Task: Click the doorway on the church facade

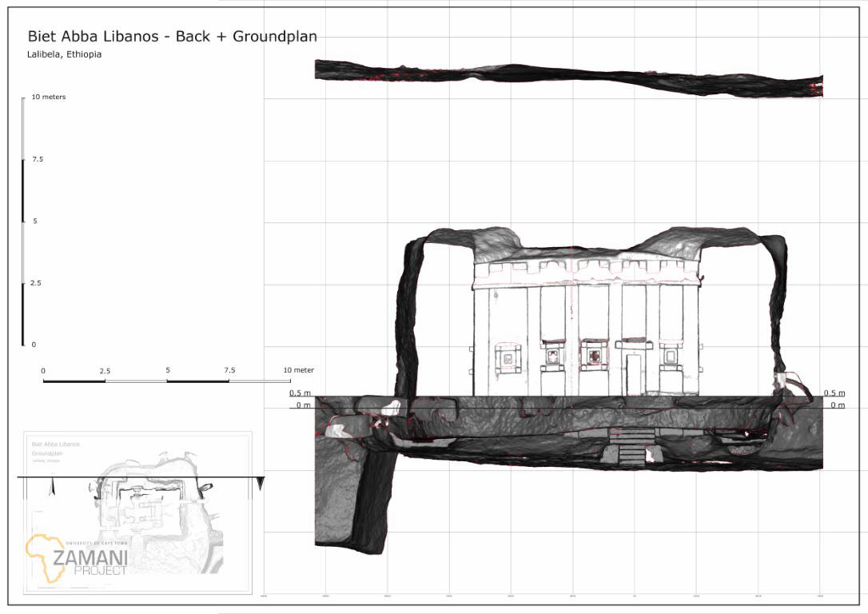Action: pyautogui.click(x=633, y=374)
